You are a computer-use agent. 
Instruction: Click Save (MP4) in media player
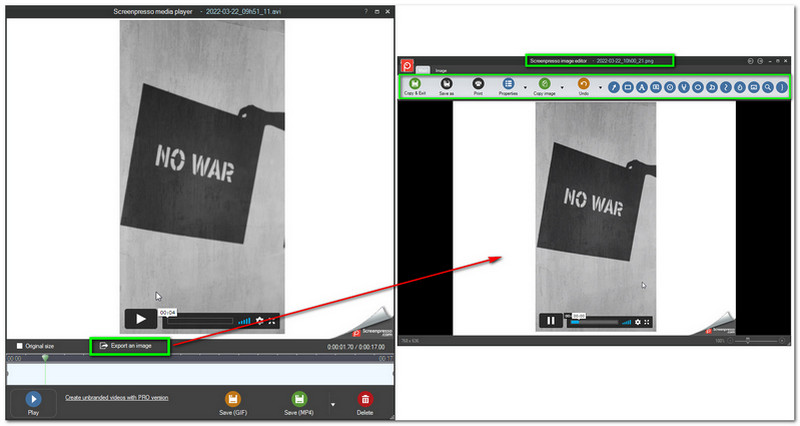(299, 404)
